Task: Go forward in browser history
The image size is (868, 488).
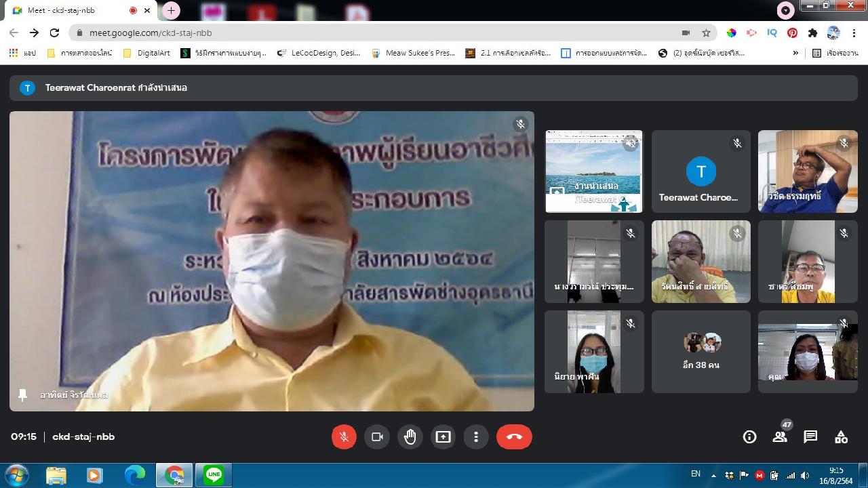Action: pyautogui.click(x=34, y=33)
